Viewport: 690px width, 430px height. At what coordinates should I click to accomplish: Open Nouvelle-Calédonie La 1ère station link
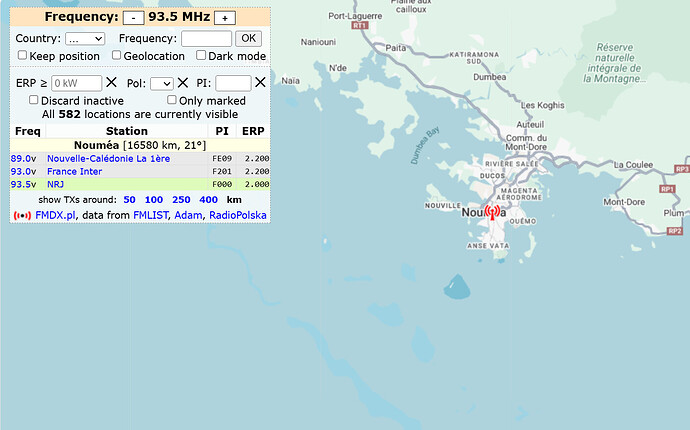108,158
